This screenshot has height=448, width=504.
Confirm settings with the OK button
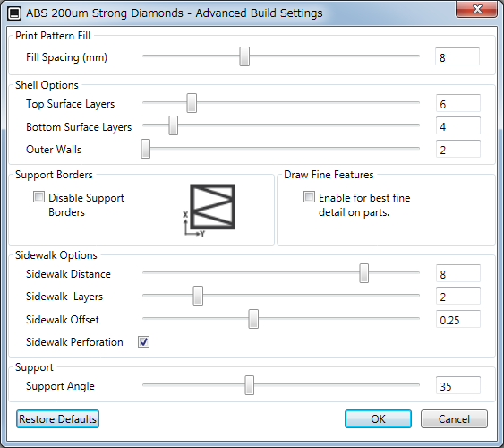coord(378,418)
